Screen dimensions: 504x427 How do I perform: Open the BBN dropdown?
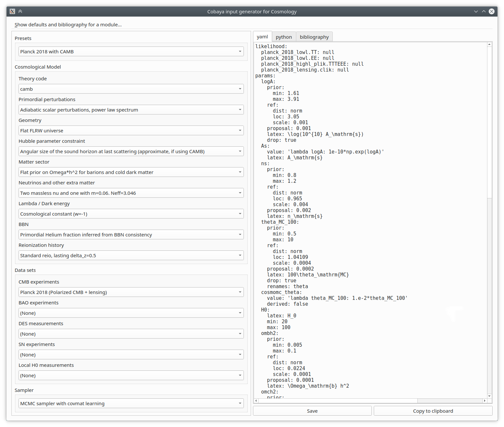click(x=131, y=234)
